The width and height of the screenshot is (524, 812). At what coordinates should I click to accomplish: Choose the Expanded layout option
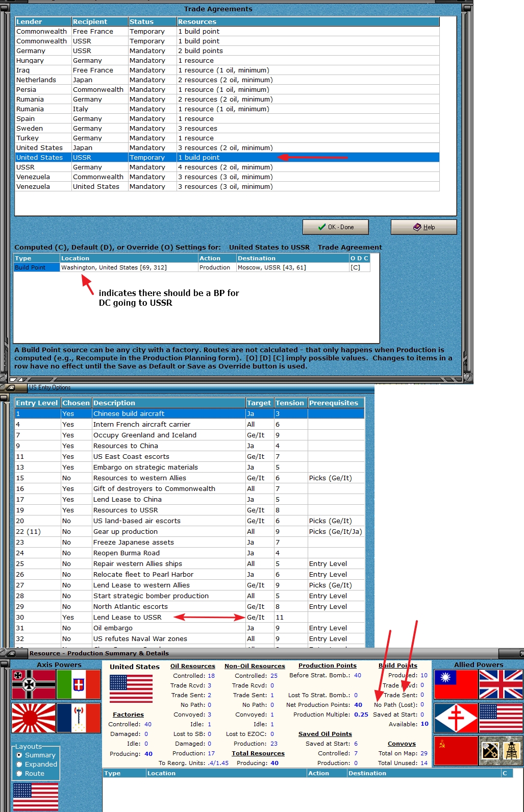click(37, 764)
